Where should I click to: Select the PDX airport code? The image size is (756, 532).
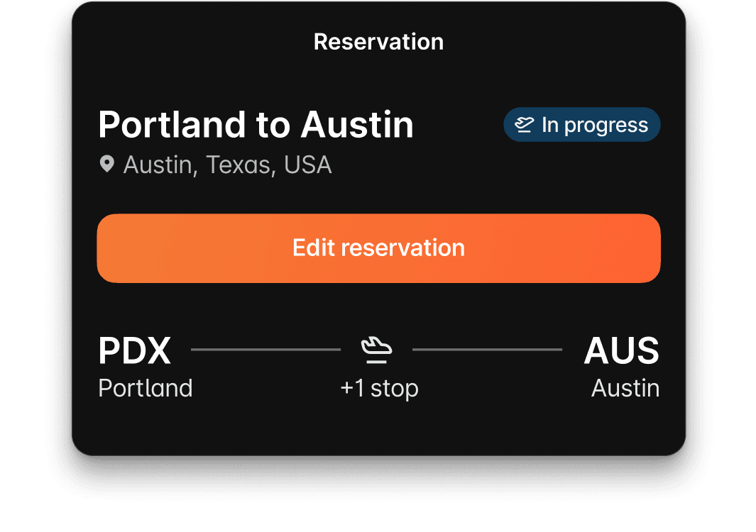click(134, 350)
